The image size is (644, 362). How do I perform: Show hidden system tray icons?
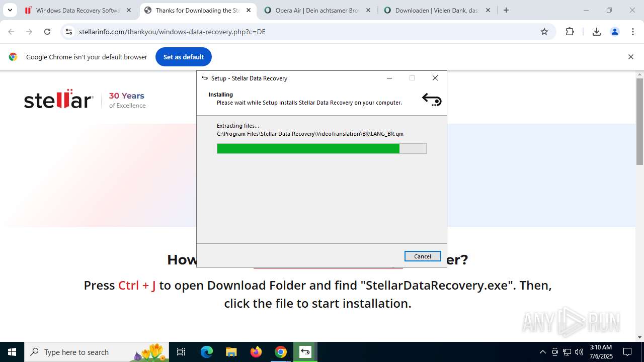point(542,352)
